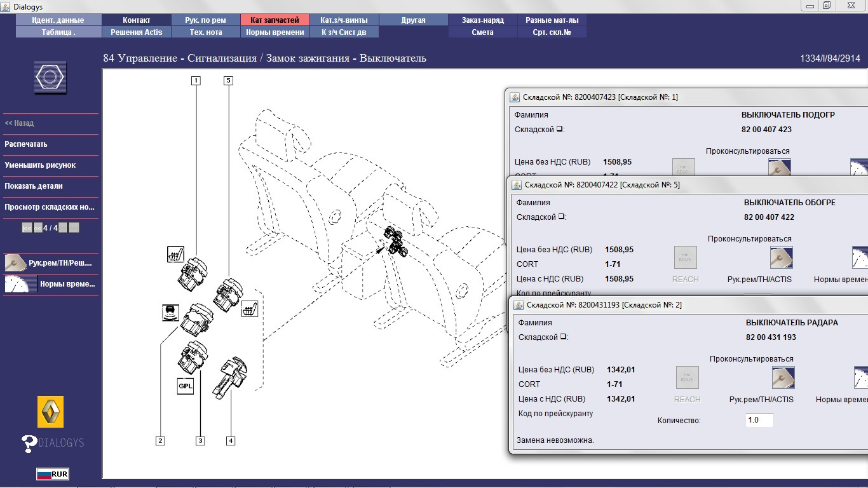Click REACH icon in part 8200431193 window
868x488 pixels.
point(688,377)
